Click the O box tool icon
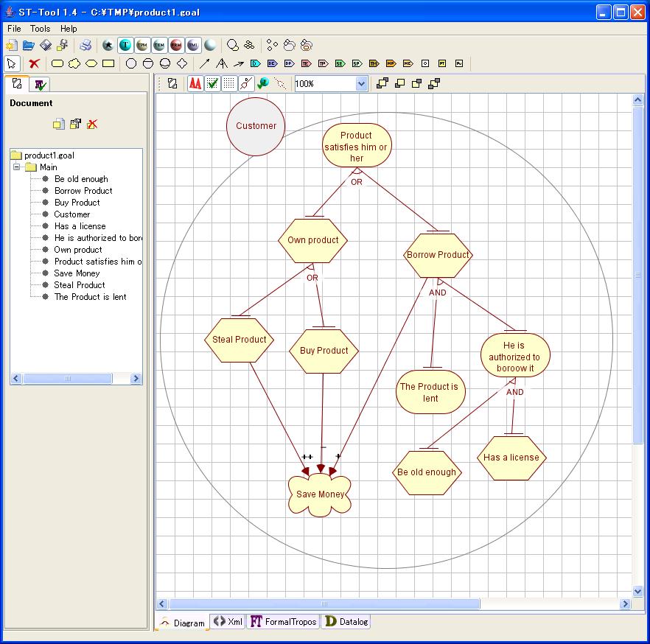The height and width of the screenshot is (644, 650). 425,63
